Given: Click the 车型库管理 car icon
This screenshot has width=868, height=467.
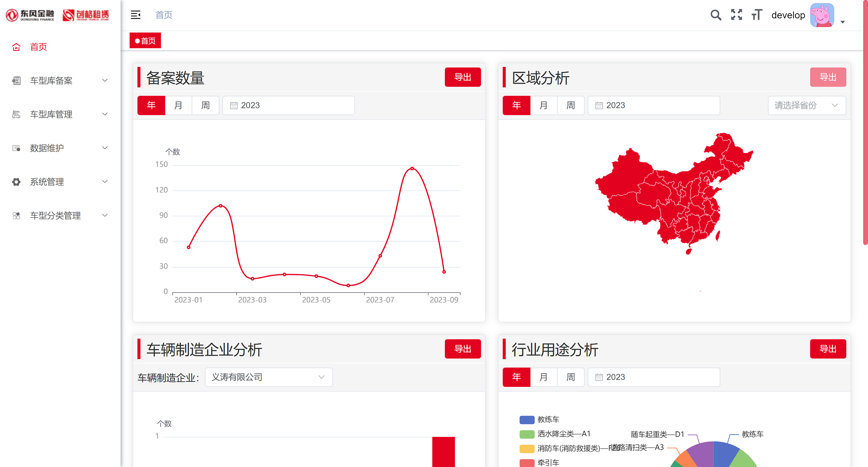Looking at the screenshot, I should pyautogui.click(x=16, y=114).
